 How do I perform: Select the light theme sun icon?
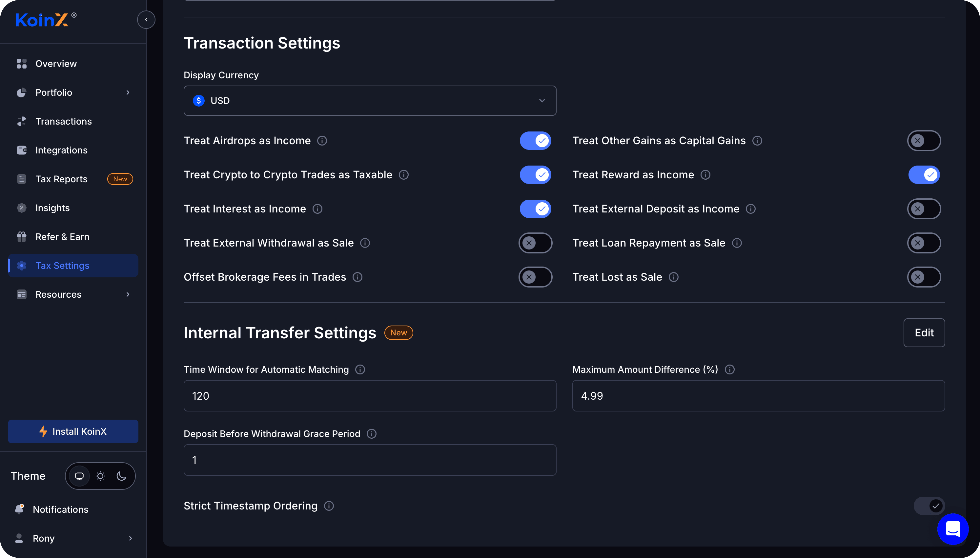pos(100,476)
